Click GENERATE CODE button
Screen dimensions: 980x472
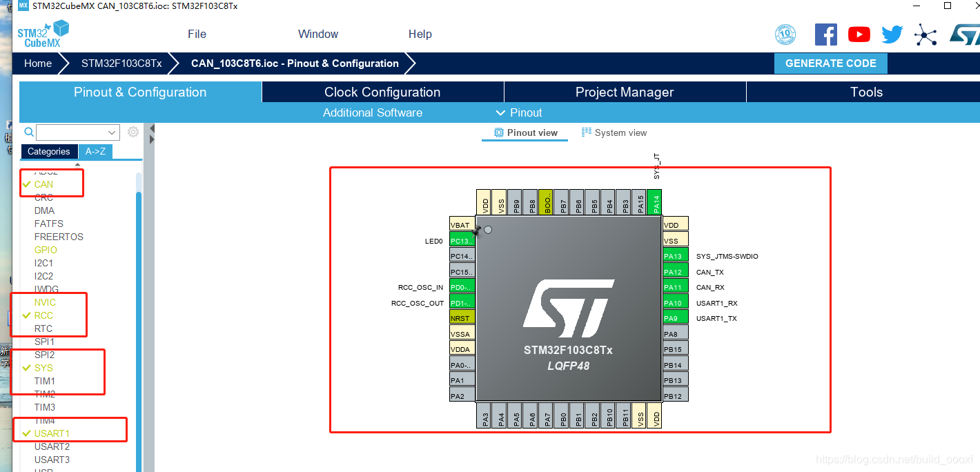pos(831,63)
